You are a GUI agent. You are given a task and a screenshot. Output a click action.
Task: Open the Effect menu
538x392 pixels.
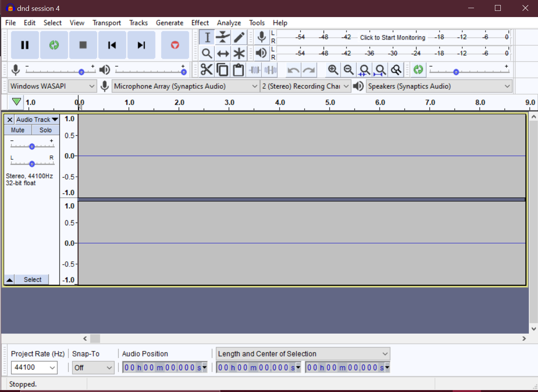tap(200, 23)
